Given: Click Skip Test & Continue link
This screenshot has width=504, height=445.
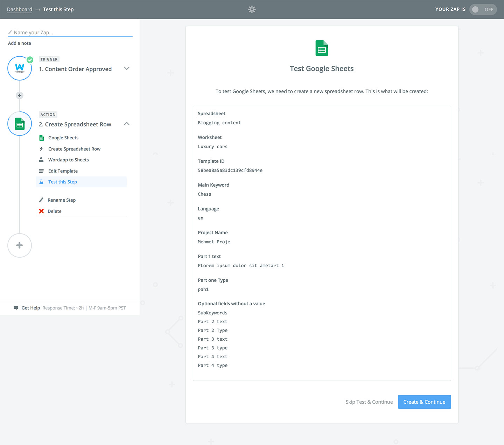Looking at the screenshot, I should [369, 402].
